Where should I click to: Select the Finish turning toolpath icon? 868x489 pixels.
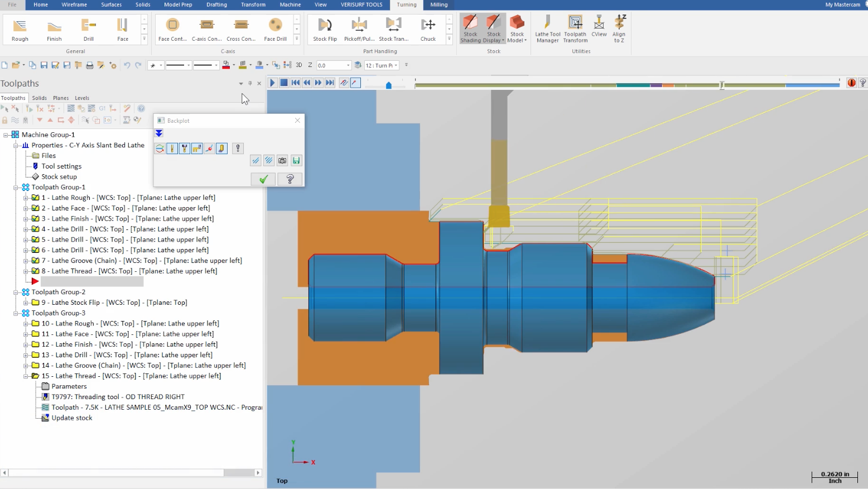tap(54, 30)
